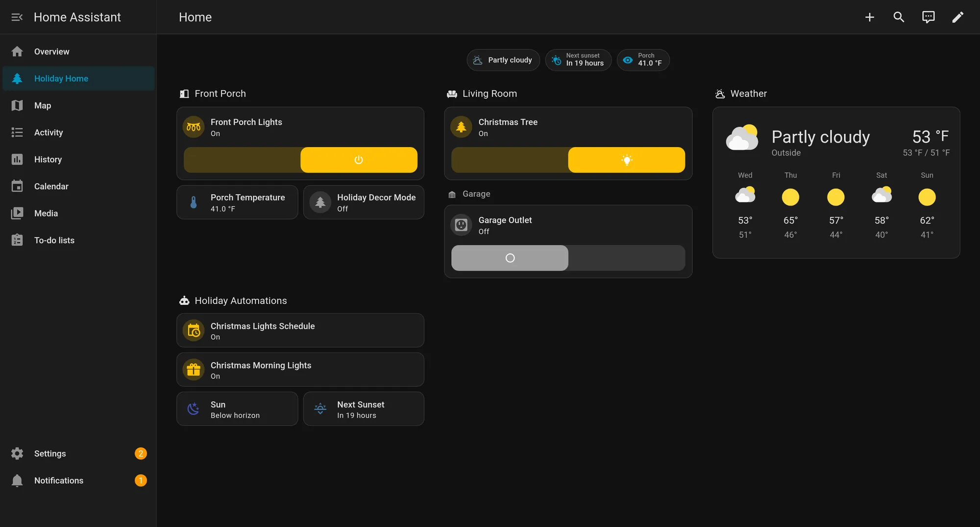Open the Media sidebar item

pos(78,213)
